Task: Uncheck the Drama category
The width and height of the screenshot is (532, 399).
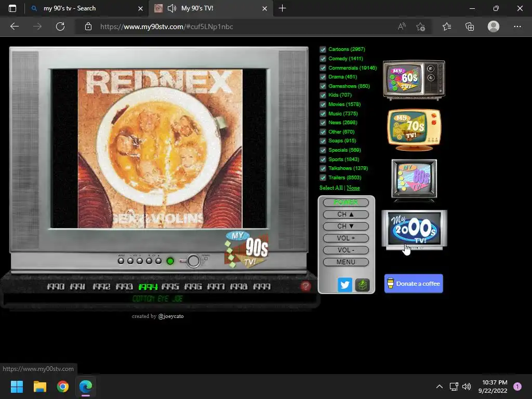Action: pos(323,77)
